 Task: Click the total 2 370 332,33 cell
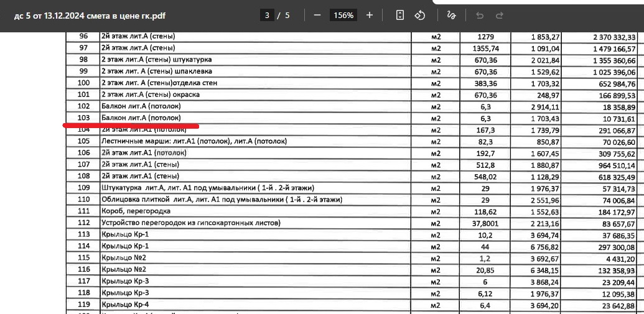pyautogui.click(x=614, y=37)
